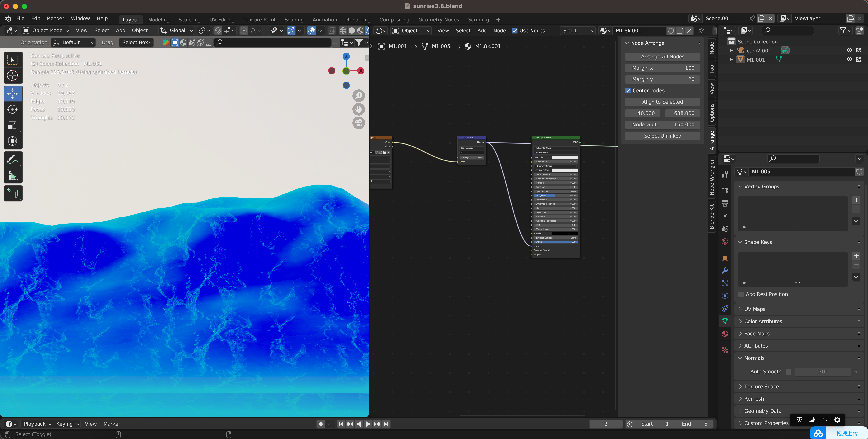Open the Render properties tab icon
Viewport: 868px width, 439px height.
(x=725, y=191)
